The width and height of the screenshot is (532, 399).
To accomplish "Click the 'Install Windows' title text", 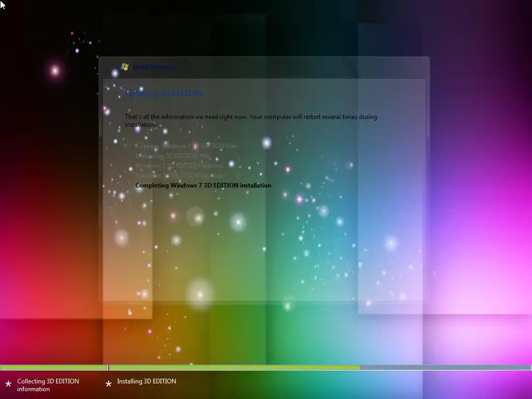I will (154, 67).
